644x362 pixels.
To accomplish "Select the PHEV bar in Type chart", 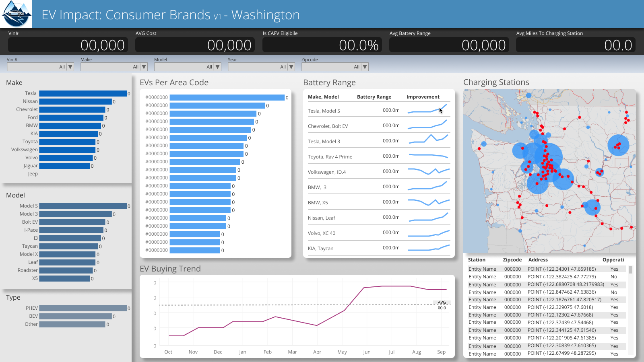I will (x=83, y=308).
